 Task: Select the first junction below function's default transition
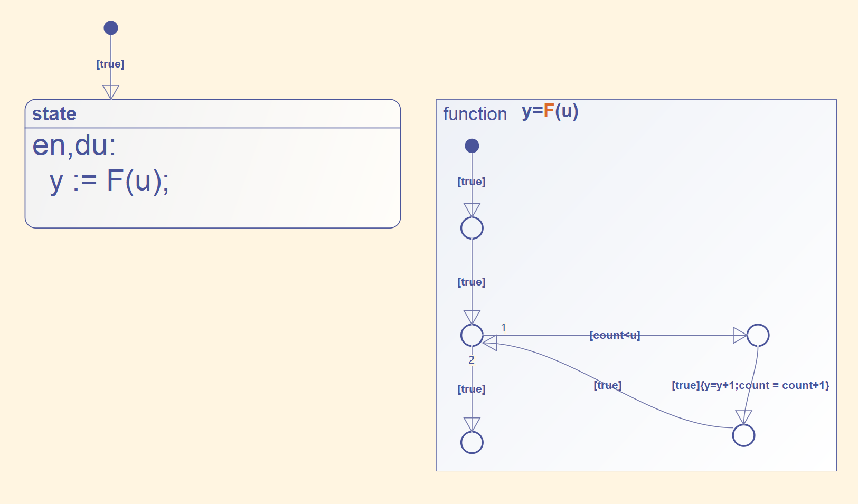[472, 228]
